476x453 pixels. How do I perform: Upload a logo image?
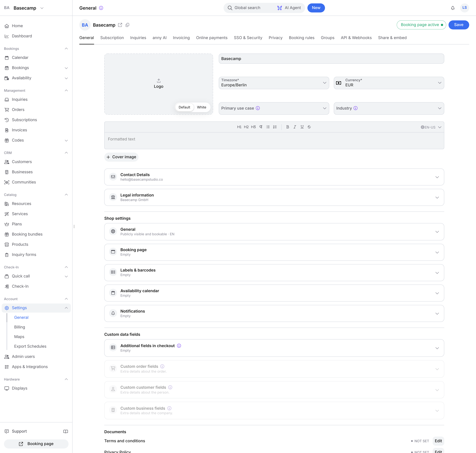[x=159, y=84]
